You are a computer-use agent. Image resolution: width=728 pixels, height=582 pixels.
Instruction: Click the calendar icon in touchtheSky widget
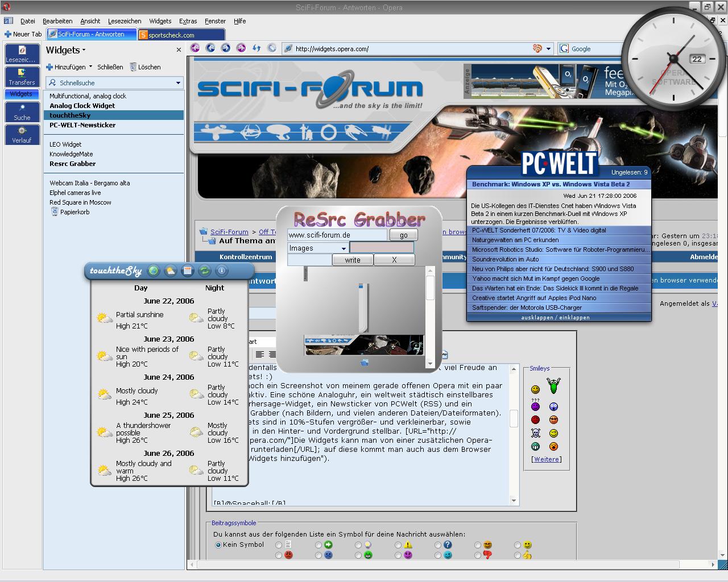coord(187,271)
